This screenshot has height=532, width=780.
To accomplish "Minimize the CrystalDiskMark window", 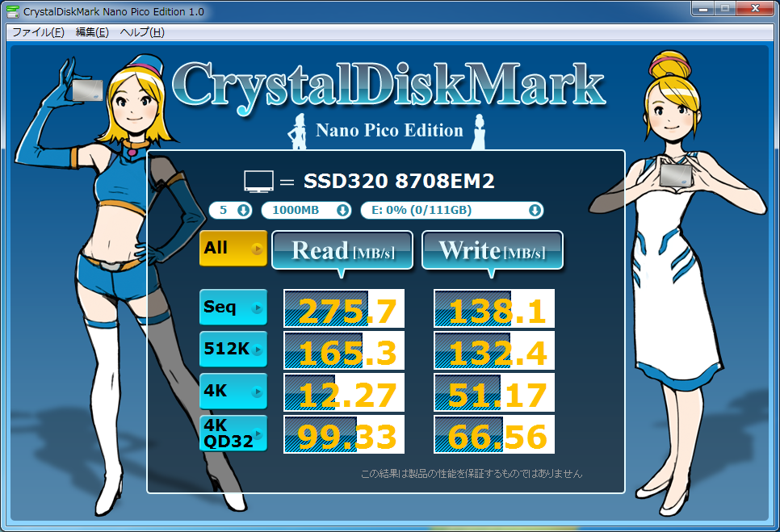I will click(703, 8).
